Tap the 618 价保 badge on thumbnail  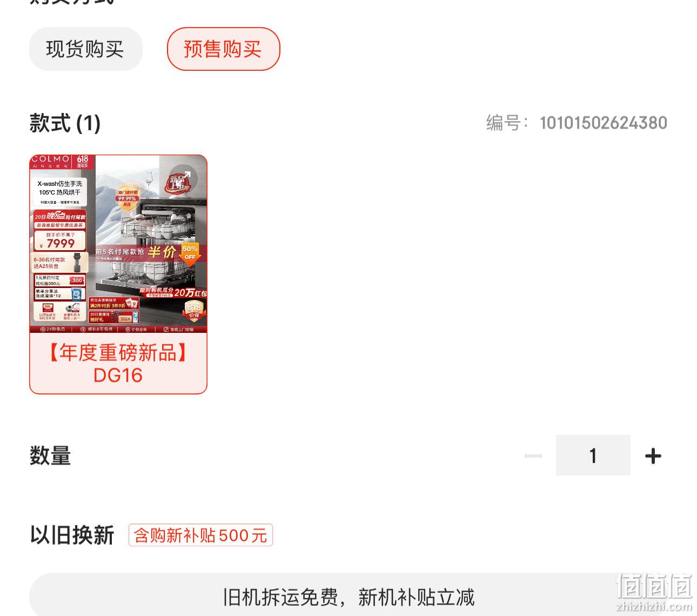(x=194, y=311)
